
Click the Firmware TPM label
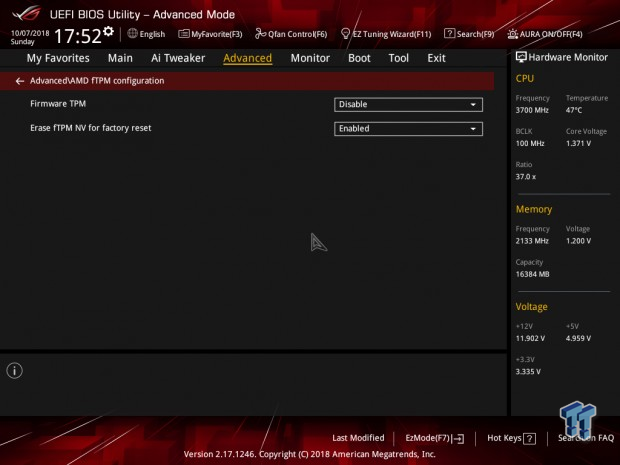[x=58, y=104]
